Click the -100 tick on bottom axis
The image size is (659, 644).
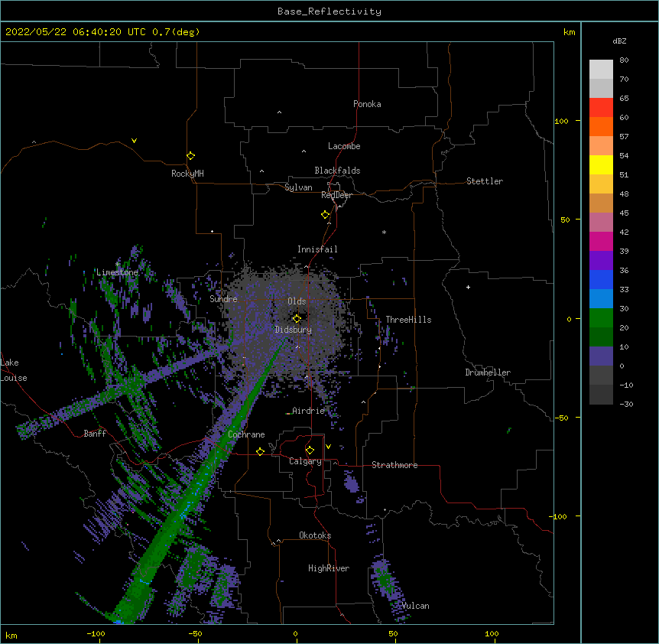pyautogui.click(x=96, y=634)
